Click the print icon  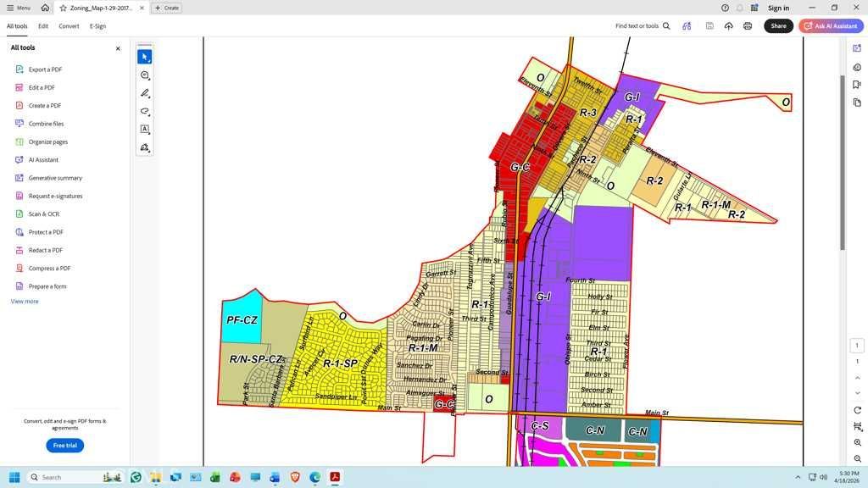point(748,26)
